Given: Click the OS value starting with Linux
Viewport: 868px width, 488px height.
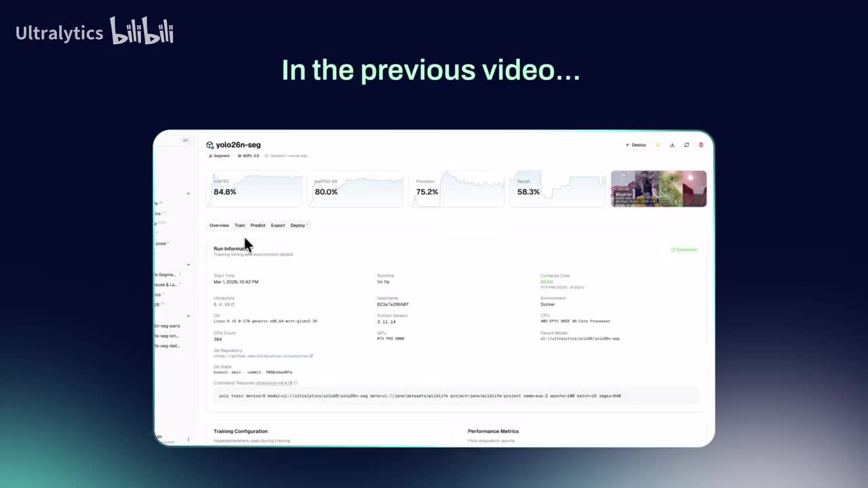Looking at the screenshot, I should click(x=265, y=321).
